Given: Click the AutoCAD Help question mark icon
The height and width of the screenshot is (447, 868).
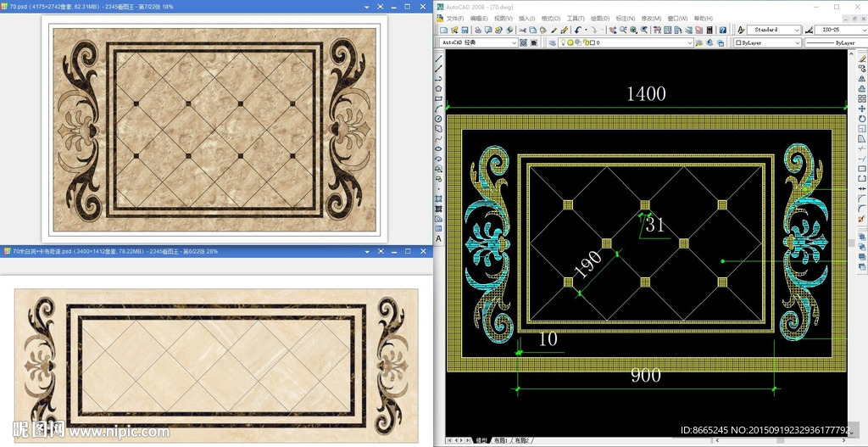Looking at the screenshot, I should [722, 30].
